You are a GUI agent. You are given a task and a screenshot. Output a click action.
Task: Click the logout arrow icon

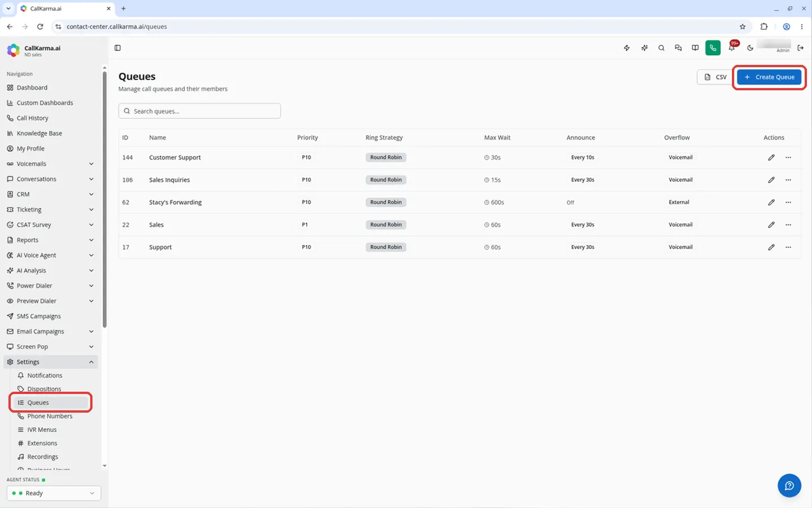click(800, 48)
